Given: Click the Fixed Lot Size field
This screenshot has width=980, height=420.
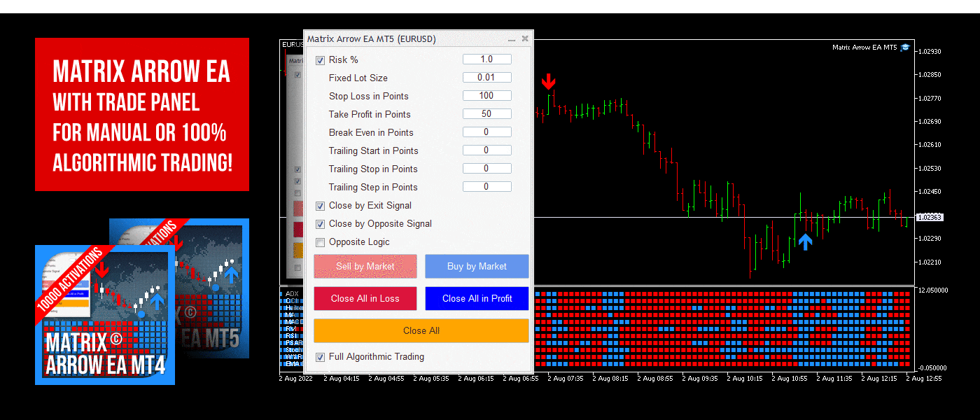Looking at the screenshot, I should pyautogui.click(x=486, y=78).
